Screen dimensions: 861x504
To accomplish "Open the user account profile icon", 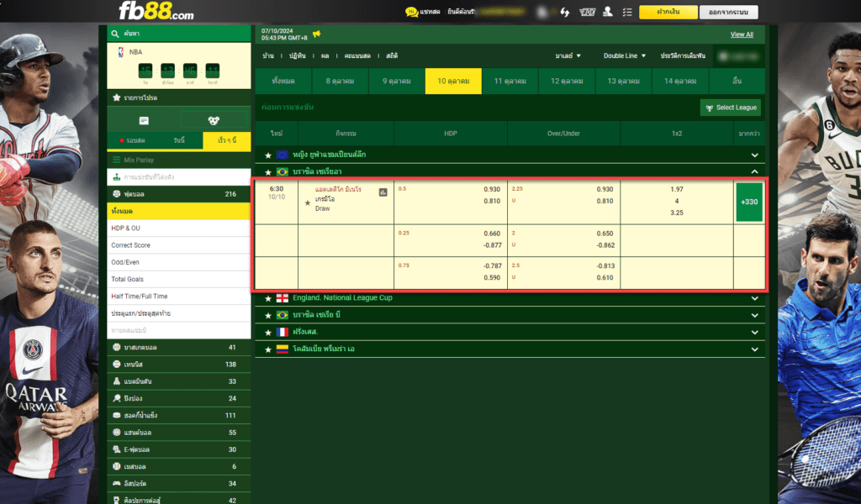I will tap(607, 12).
